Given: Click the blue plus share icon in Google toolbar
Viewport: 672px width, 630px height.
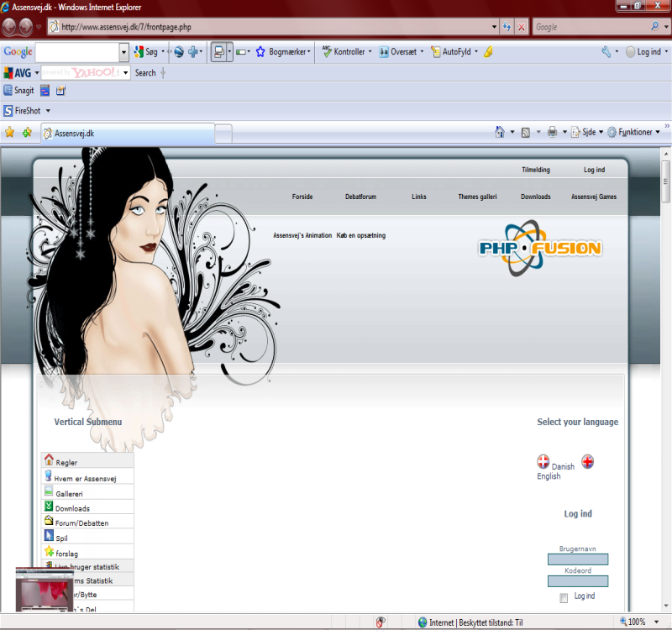Looking at the screenshot, I should tap(193, 52).
